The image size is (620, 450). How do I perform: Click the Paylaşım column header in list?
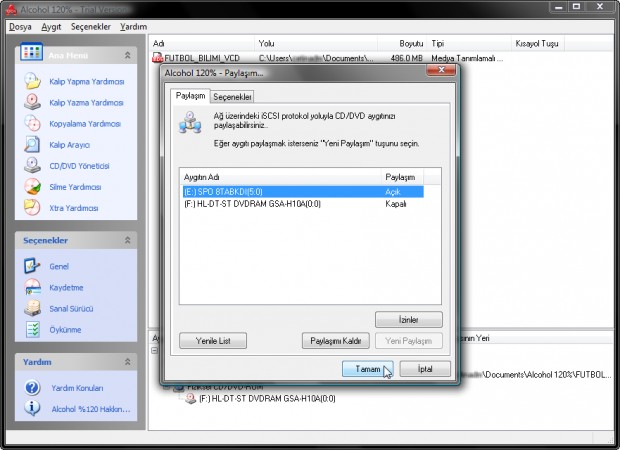point(402,177)
